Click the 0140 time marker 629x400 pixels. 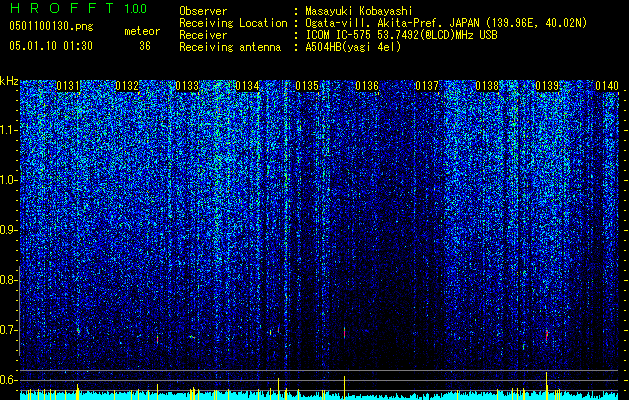(607, 86)
